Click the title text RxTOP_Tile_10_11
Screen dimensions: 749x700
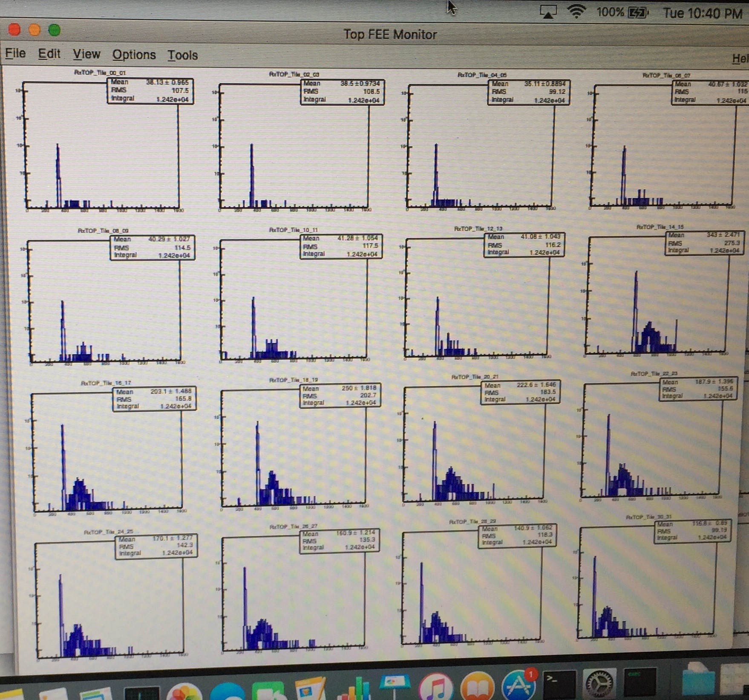[294, 230]
